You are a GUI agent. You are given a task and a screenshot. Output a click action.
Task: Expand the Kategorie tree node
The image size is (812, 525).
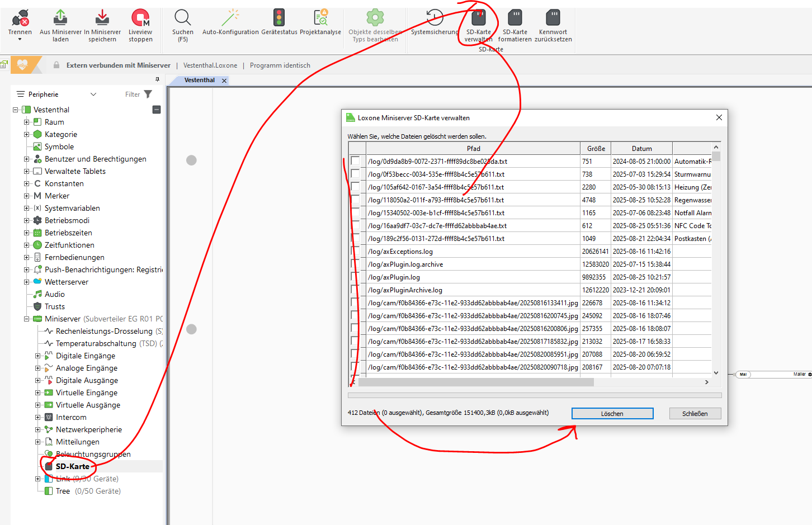(27, 134)
